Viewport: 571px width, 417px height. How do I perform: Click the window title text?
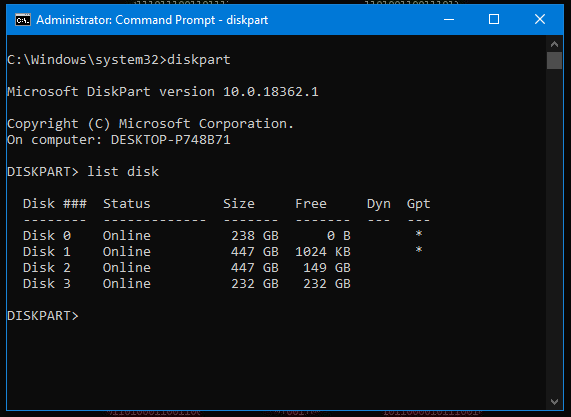pyautogui.click(x=152, y=20)
